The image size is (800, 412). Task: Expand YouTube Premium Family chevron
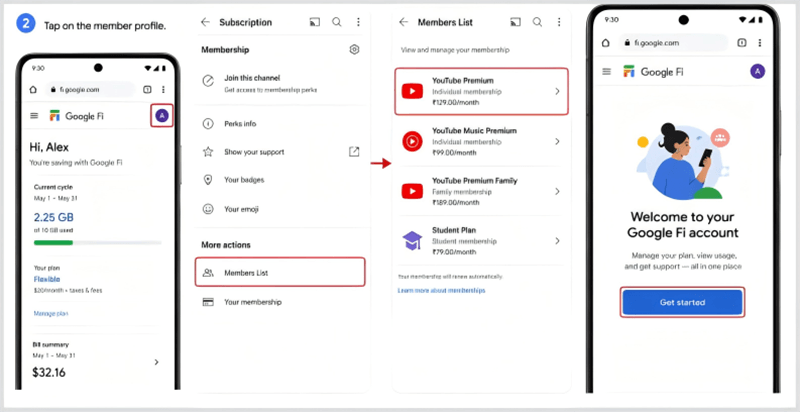(557, 191)
